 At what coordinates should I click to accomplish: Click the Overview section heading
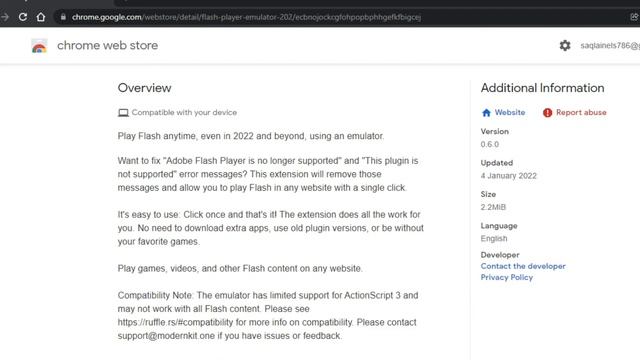144,88
